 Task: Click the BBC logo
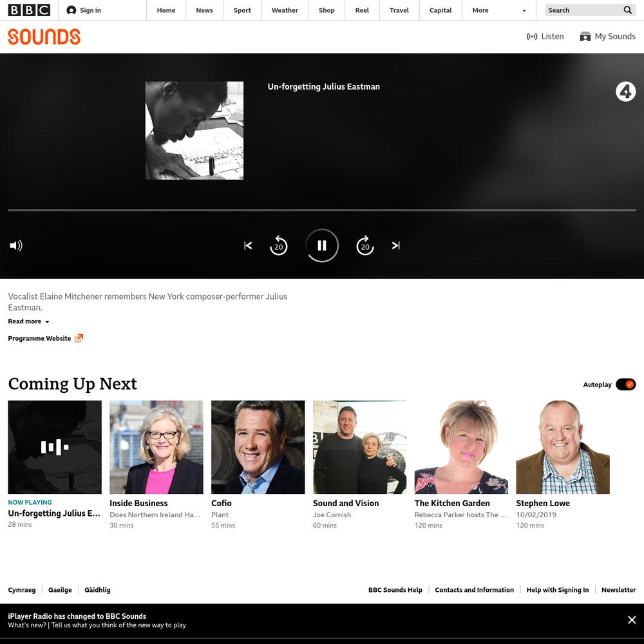pos(29,10)
